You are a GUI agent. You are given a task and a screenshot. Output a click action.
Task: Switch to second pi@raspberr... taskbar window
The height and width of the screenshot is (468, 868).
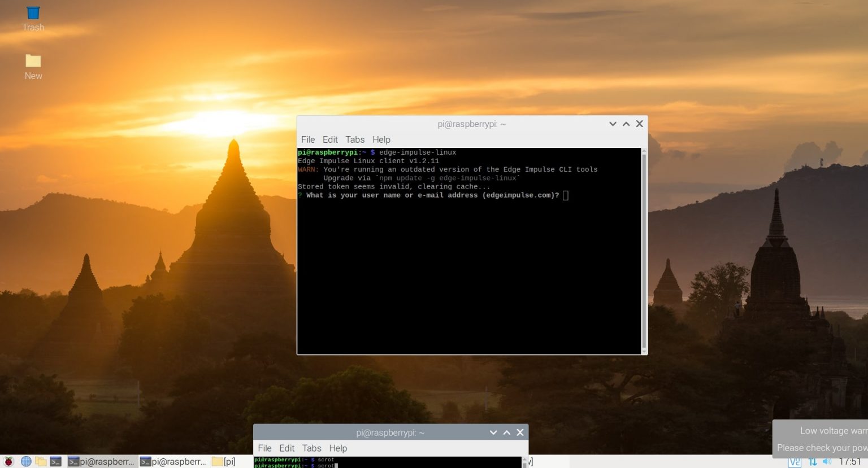tap(174, 461)
